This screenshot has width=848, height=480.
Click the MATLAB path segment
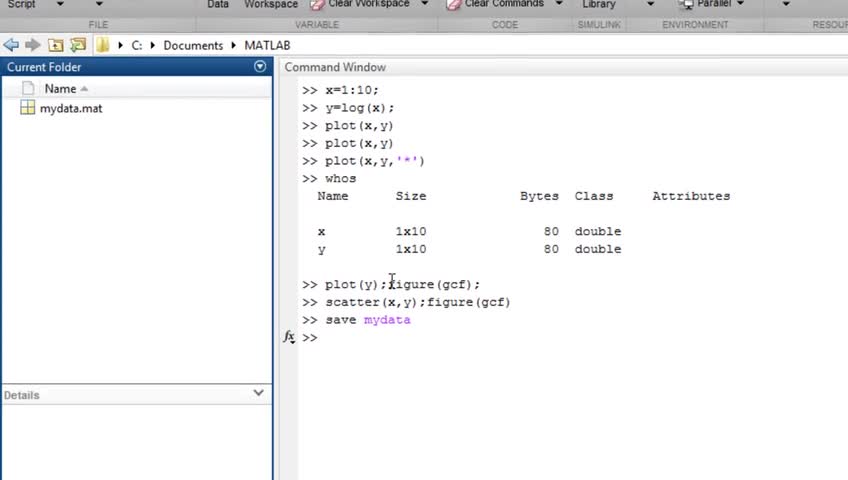[267, 45]
